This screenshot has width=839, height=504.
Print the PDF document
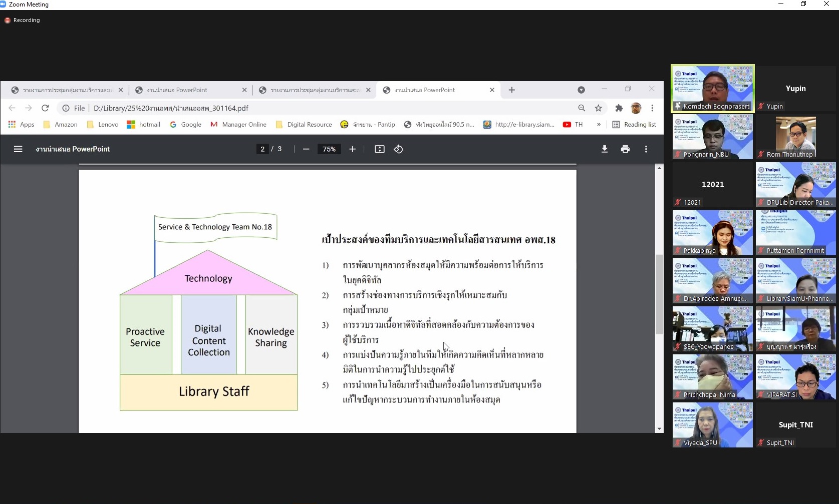point(625,149)
